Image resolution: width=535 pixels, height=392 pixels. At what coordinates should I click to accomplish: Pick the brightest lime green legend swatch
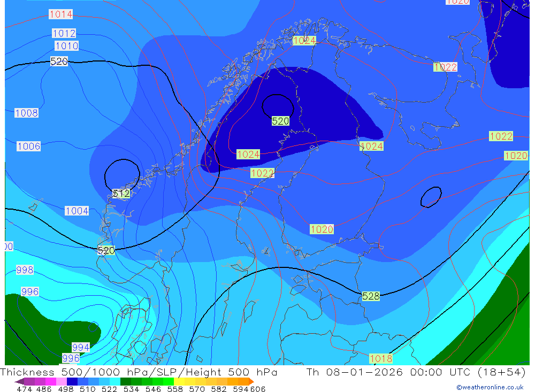tap(169, 381)
